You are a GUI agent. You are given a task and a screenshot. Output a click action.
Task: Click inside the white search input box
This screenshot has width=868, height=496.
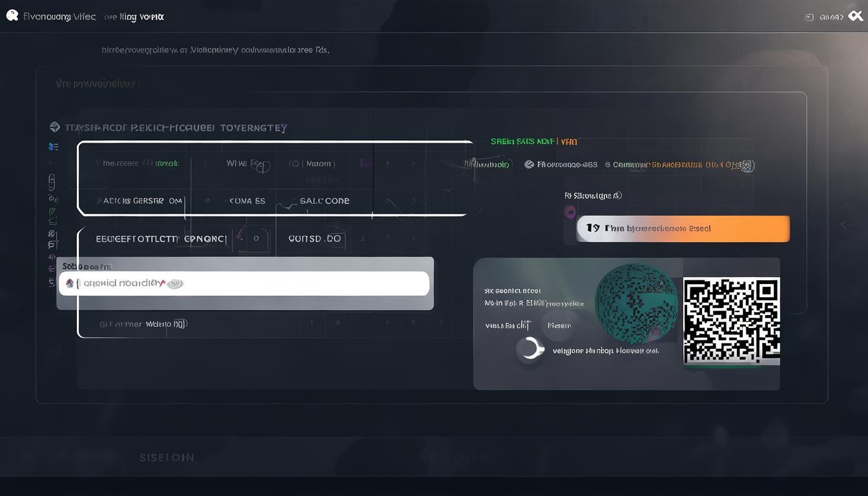(x=245, y=283)
